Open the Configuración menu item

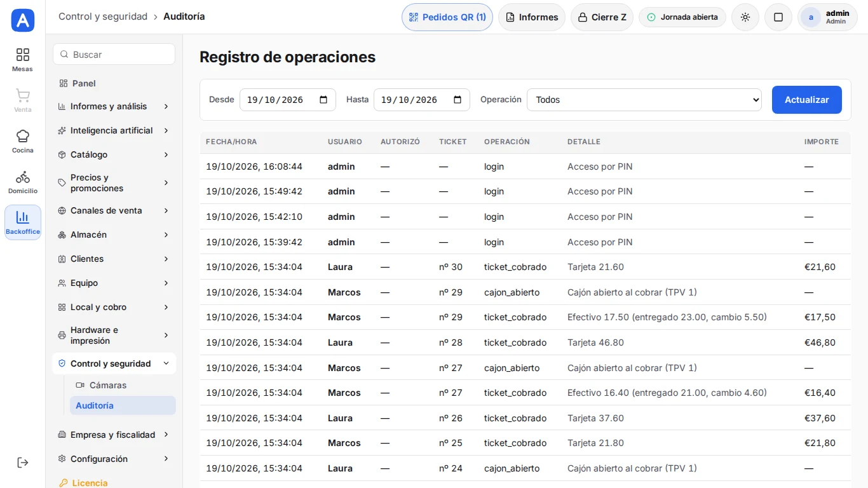point(114,459)
